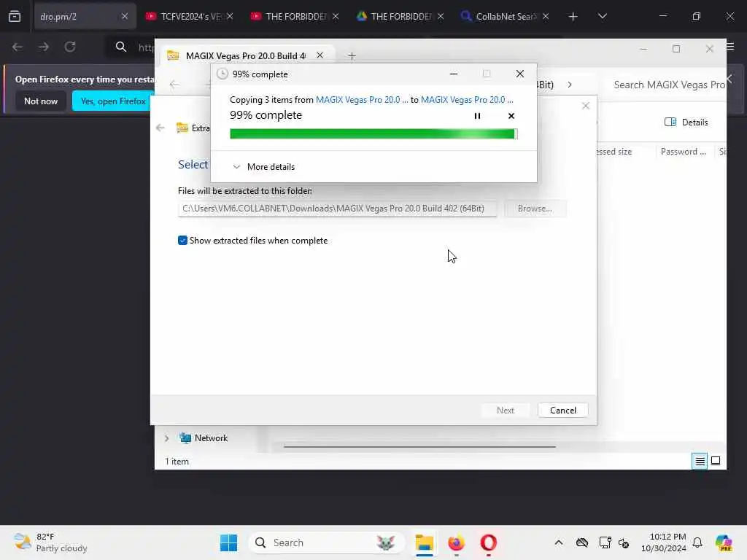Click the Firefox URL bar search icon
Viewport: 747px width, 560px height.
point(121,47)
